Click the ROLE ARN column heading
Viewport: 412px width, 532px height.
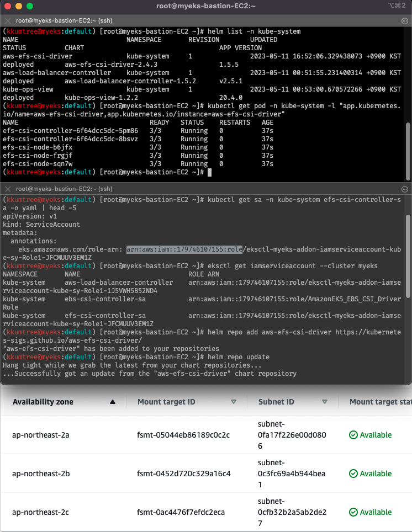coord(204,274)
